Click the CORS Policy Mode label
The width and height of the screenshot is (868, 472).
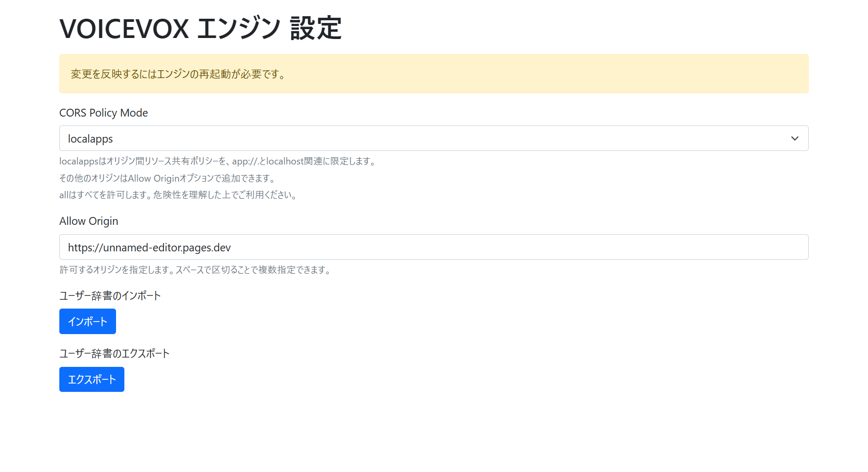(104, 113)
